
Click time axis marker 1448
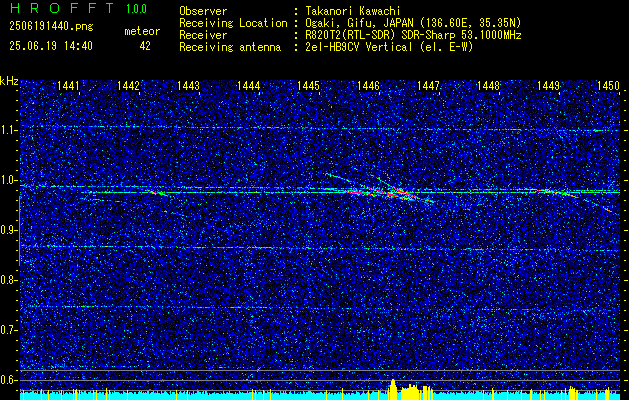pos(488,86)
